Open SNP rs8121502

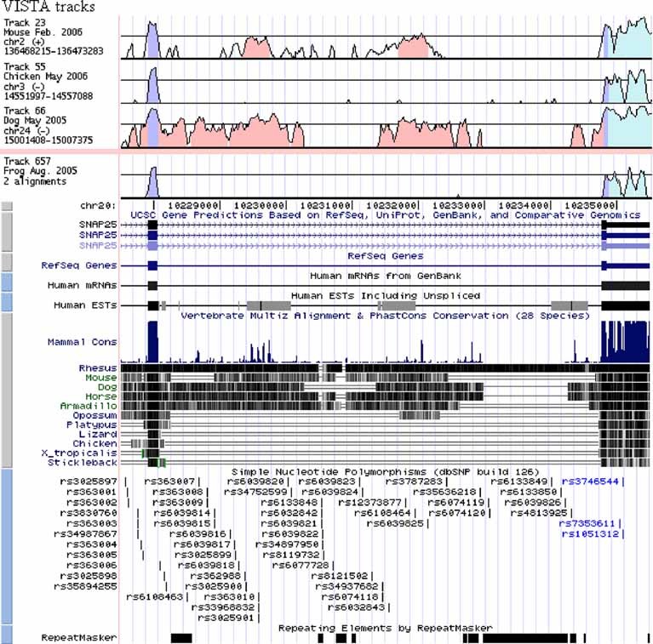pos(340,576)
